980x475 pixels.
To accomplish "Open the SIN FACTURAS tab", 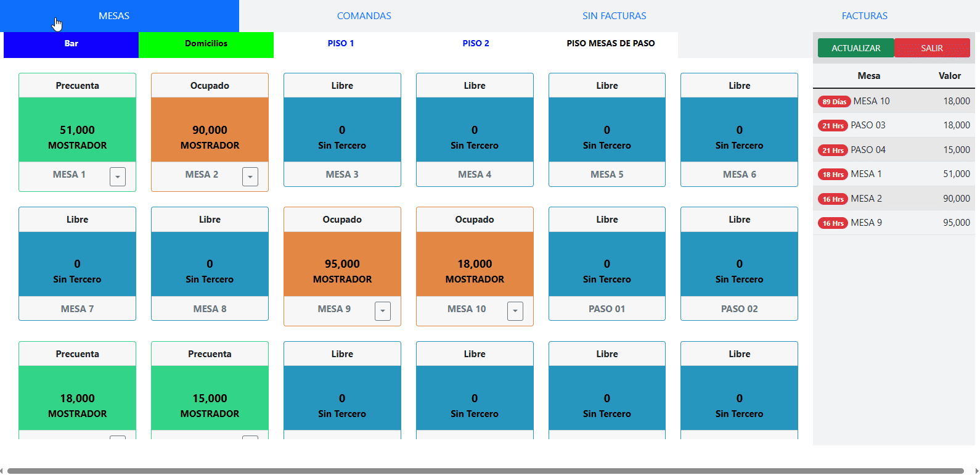I will [614, 16].
